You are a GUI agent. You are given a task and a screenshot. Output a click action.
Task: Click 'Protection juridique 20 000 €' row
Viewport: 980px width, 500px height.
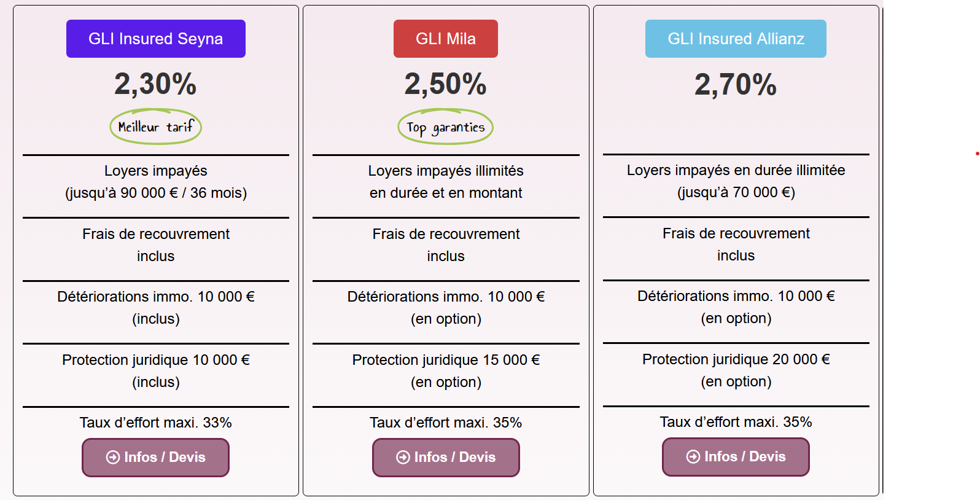pyautogui.click(x=736, y=370)
